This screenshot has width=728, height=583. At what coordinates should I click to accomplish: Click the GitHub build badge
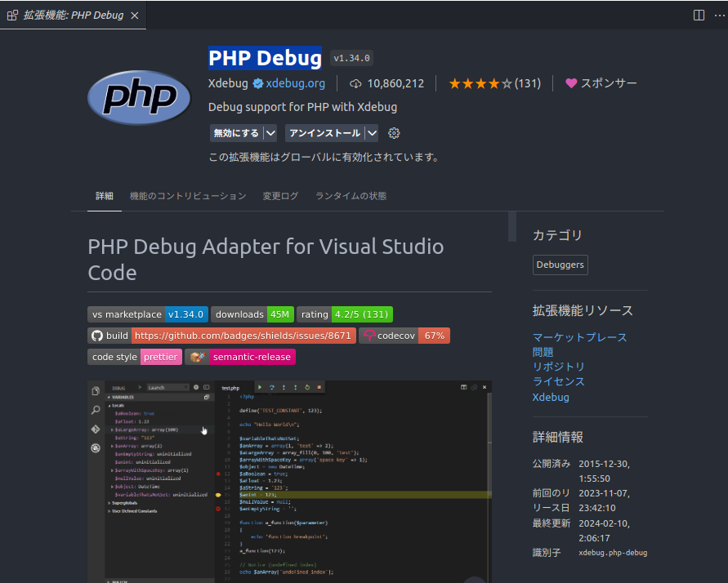[222, 336]
